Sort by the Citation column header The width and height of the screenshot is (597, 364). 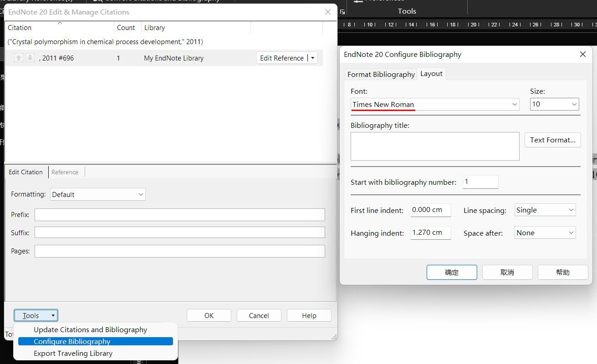(x=59, y=27)
